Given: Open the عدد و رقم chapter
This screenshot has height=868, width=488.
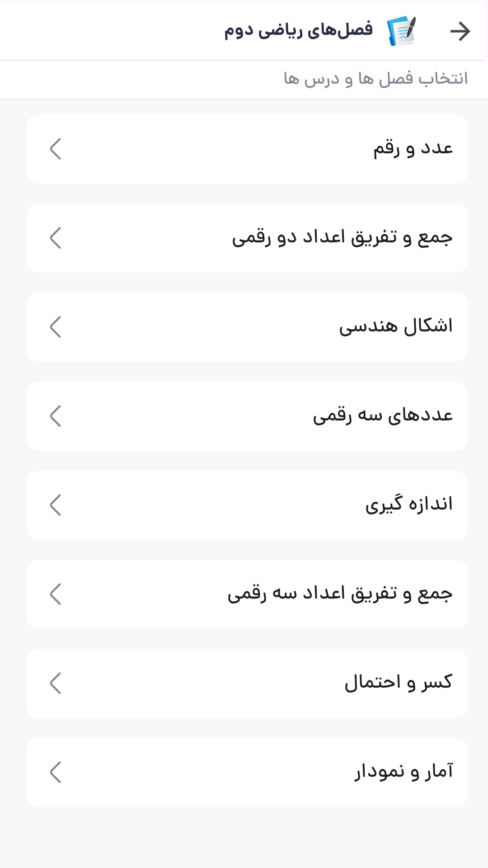Looking at the screenshot, I should 412,149.
